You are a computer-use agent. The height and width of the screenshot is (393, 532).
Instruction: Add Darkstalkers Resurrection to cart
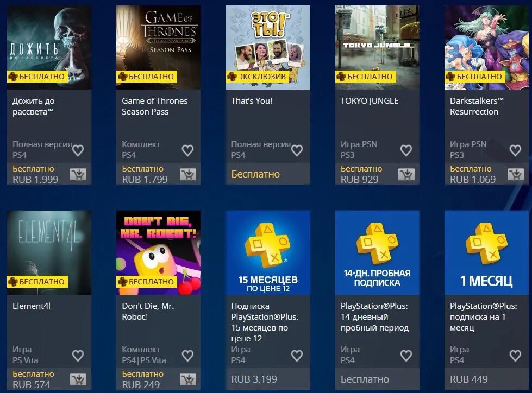click(x=515, y=174)
